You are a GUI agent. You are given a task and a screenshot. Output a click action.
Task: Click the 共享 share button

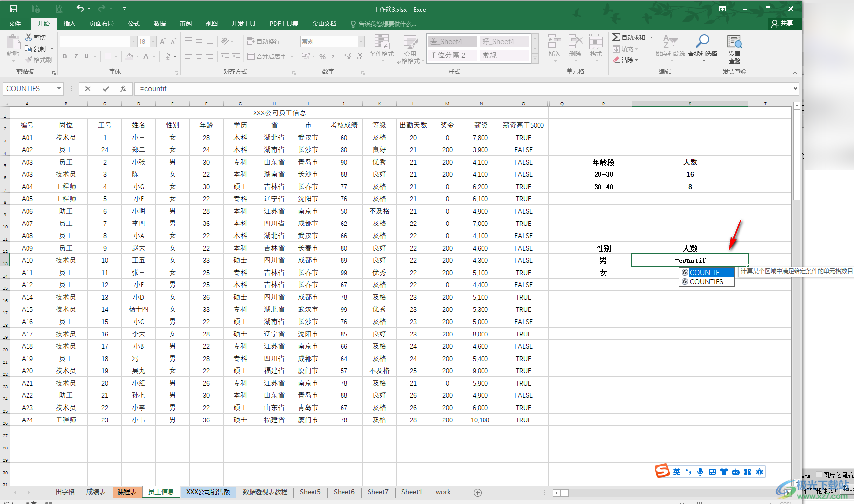782,23
